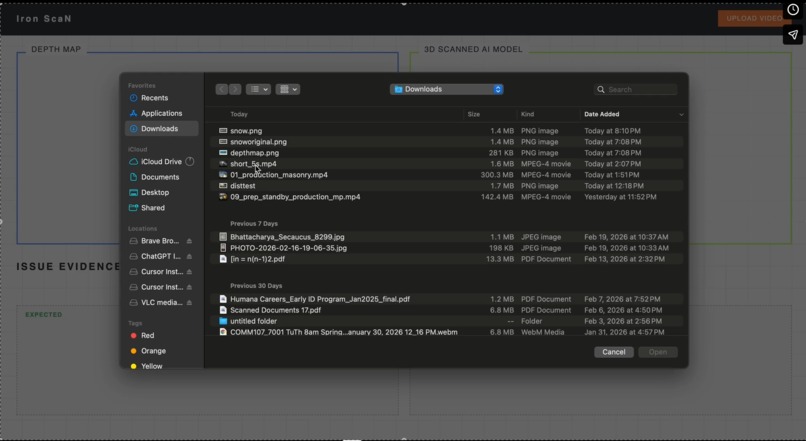Select Documents in the sidebar
The image size is (806, 441).
(160, 177)
